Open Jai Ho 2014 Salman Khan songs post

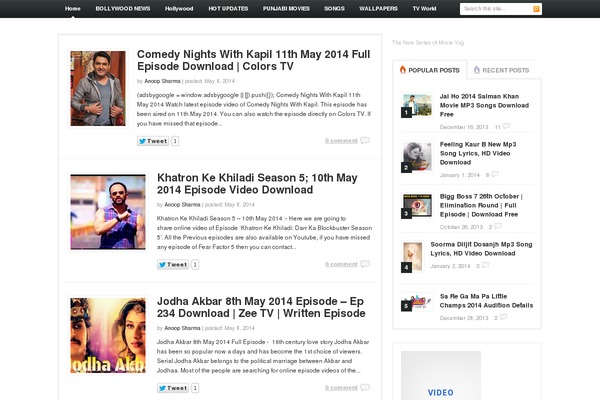[x=484, y=105]
